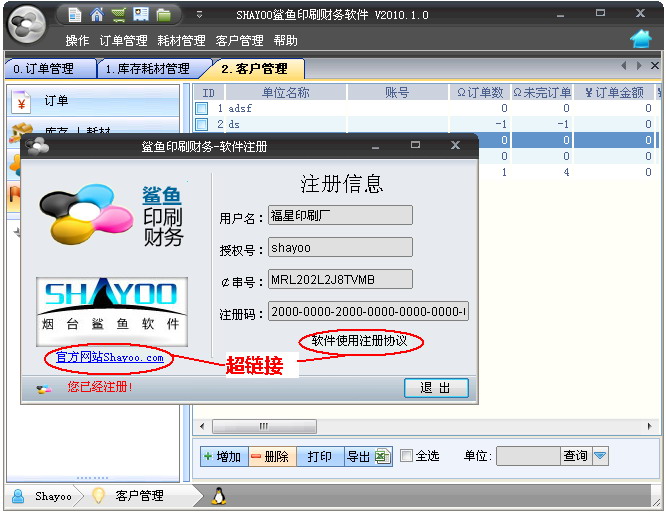The height and width of the screenshot is (513, 666).
Task: Click the blue house icon at top right
Action: 641,39
